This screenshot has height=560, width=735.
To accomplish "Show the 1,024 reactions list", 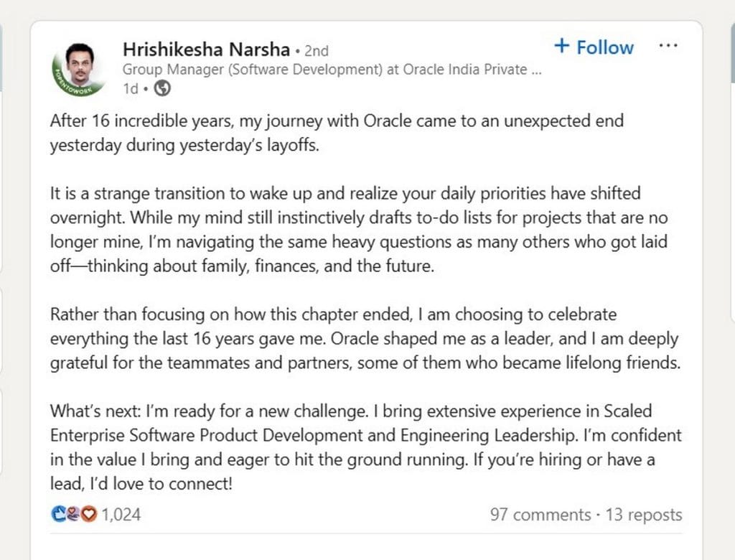I will point(121,515).
